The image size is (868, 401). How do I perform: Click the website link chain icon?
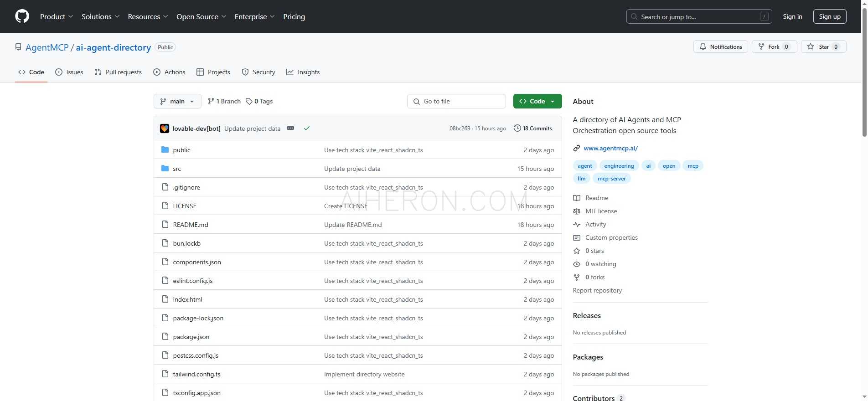click(x=577, y=148)
